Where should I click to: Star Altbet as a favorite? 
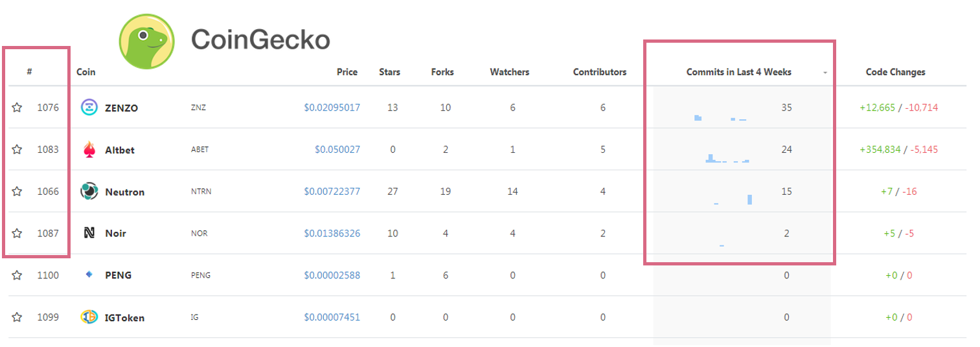[17, 150]
